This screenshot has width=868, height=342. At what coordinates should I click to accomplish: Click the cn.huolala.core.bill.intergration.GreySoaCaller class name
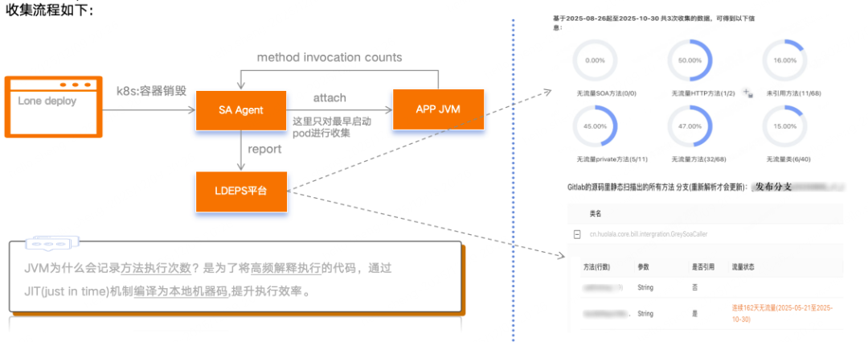coord(649,234)
